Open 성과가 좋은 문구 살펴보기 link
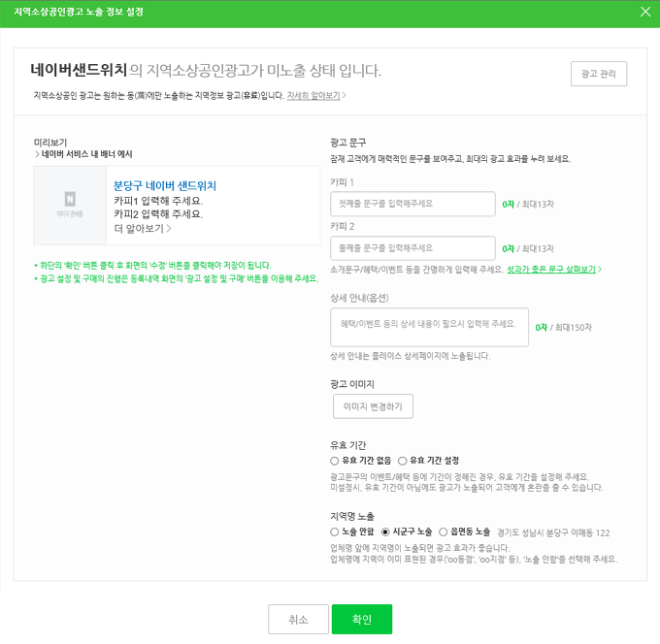Viewport: 660px width, 644px height. pos(551,270)
